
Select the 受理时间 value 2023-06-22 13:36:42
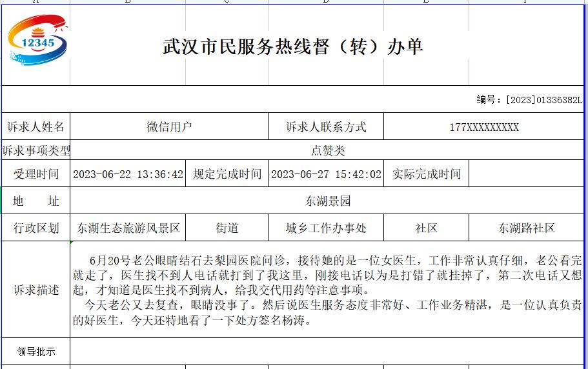128,174
